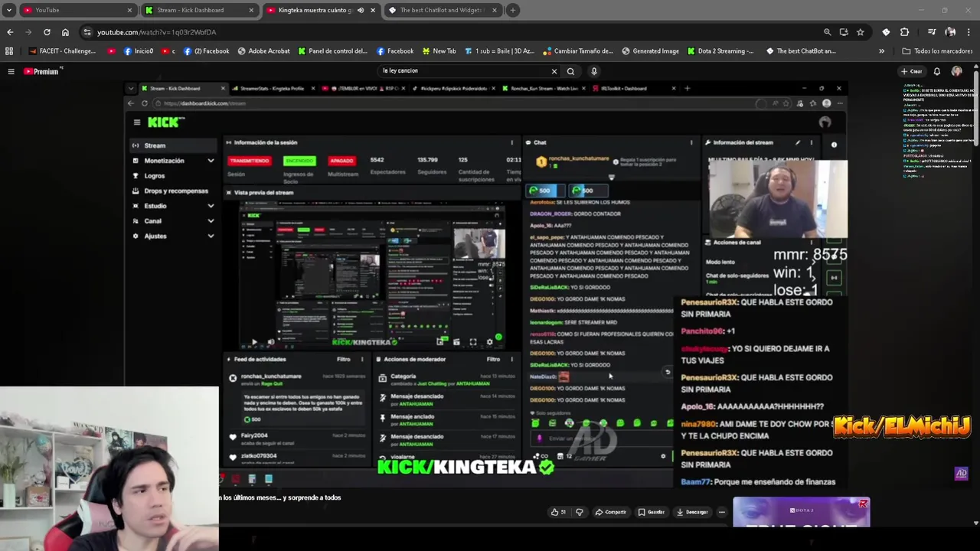Clear the YouTube search text with X

(x=554, y=71)
